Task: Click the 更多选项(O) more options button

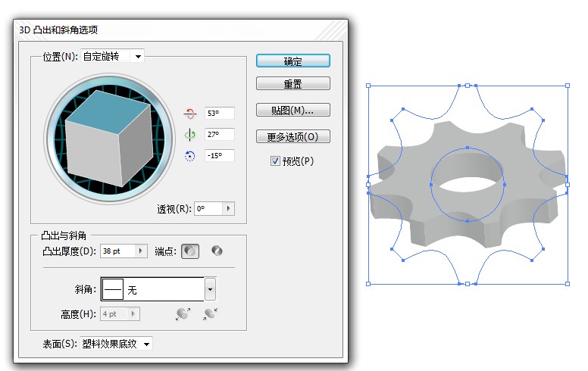Action: pyautogui.click(x=293, y=137)
